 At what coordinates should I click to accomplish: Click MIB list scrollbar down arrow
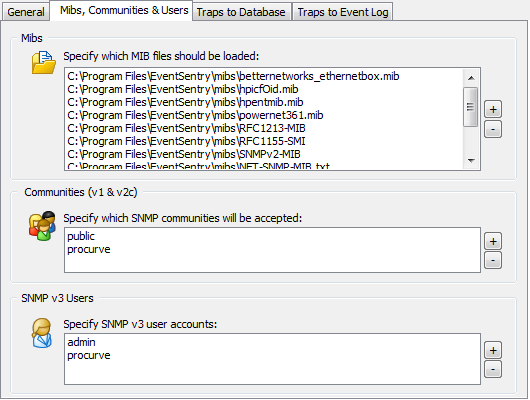471,161
